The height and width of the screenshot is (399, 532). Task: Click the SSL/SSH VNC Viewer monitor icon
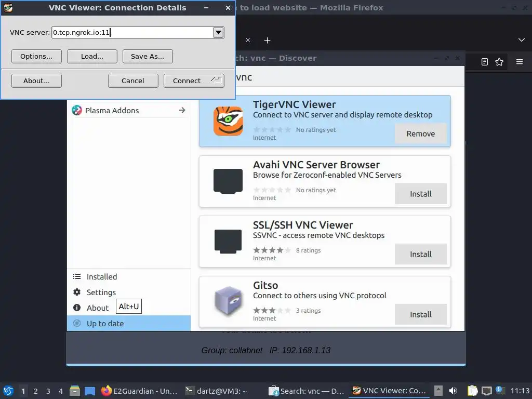pyautogui.click(x=228, y=242)
